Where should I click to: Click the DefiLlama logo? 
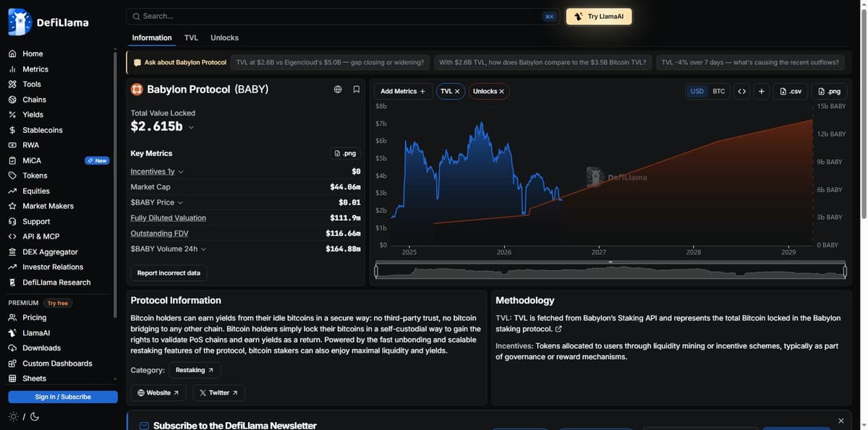[x=48, y=22]
